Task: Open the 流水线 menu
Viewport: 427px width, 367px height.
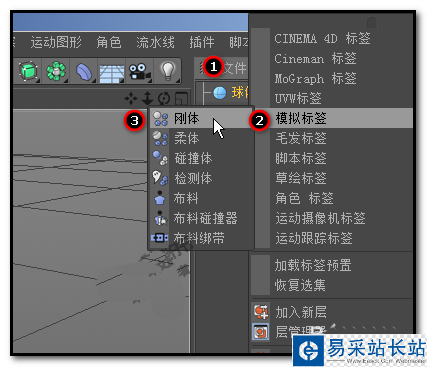Action: (155, 43)
